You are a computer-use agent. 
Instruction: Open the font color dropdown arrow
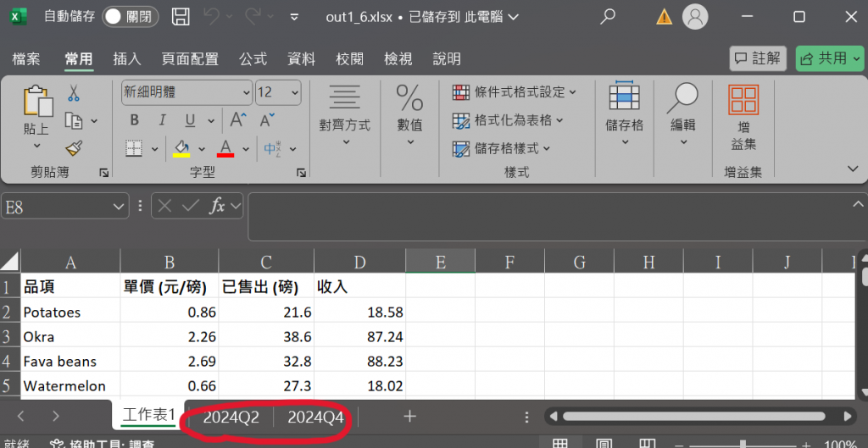(245, 149)
